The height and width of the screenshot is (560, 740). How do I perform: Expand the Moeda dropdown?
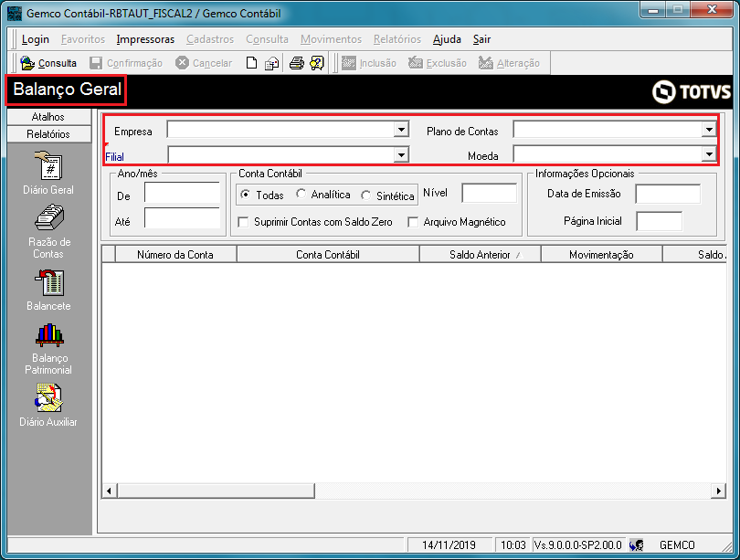click(x=708, y=154)
